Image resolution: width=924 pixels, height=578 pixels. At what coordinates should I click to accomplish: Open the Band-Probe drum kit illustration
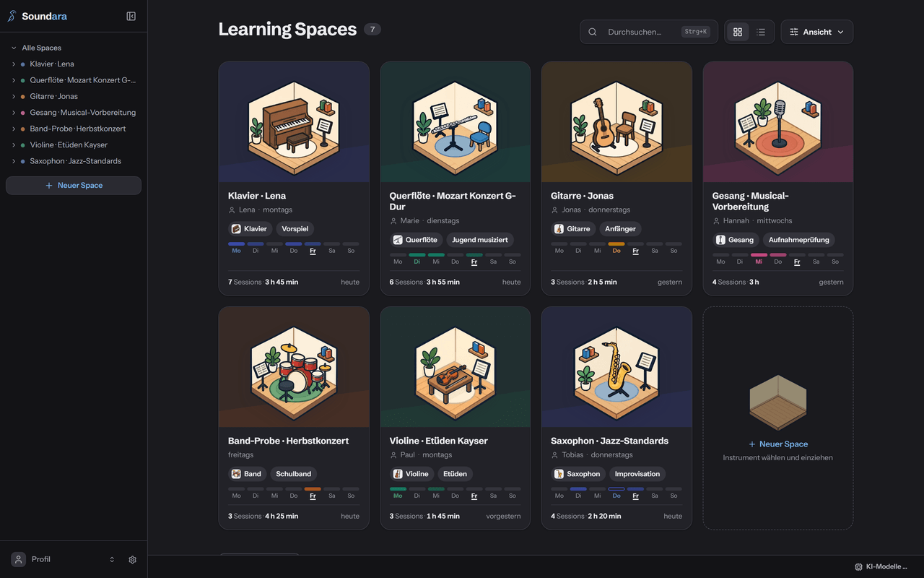tap(294, 367)
